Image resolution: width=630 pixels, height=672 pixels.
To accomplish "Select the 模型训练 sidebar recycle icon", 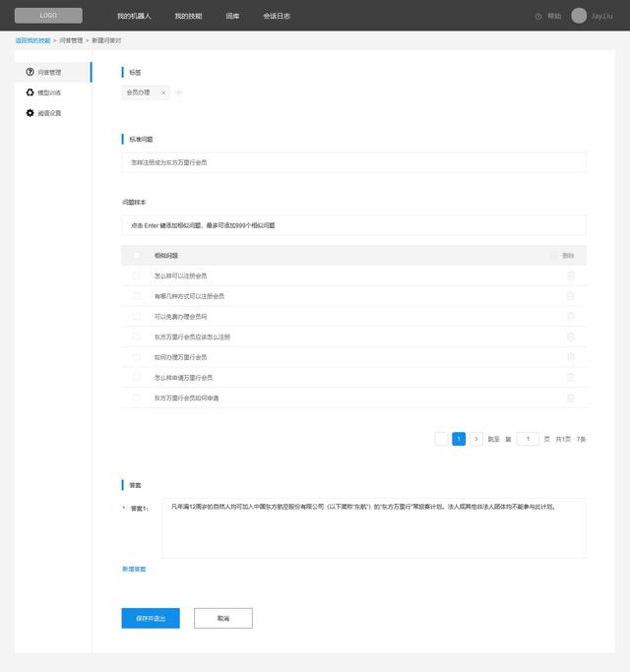I will click(x=30, y=92).
